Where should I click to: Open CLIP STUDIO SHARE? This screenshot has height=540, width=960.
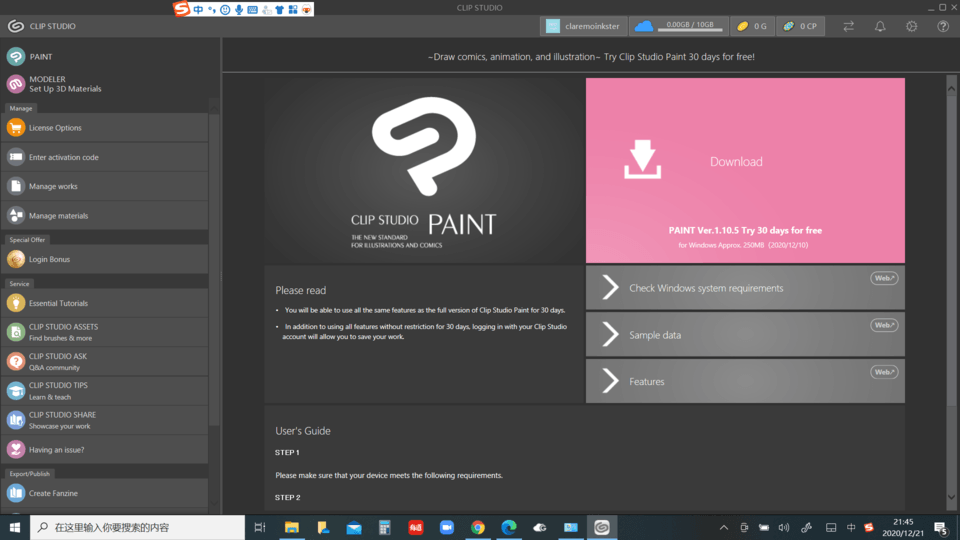tap(105, 420)
